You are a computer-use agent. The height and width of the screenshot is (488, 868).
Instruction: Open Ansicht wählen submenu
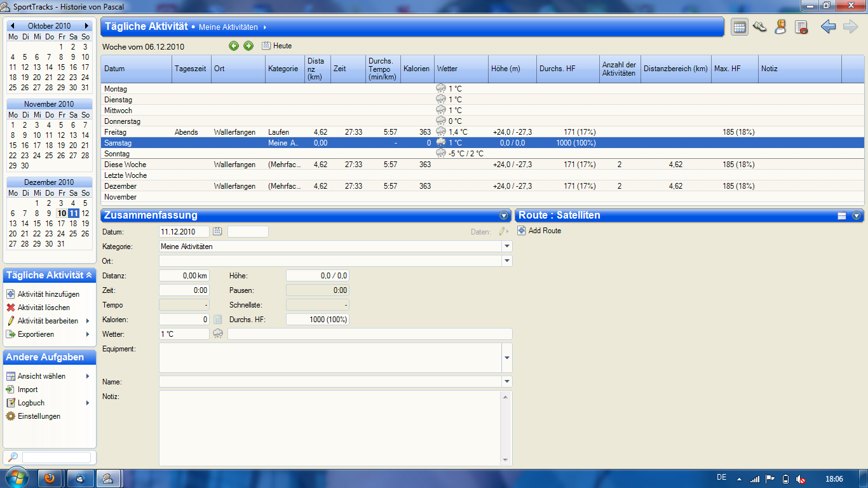pyautogui.click(x=41, y=376)
